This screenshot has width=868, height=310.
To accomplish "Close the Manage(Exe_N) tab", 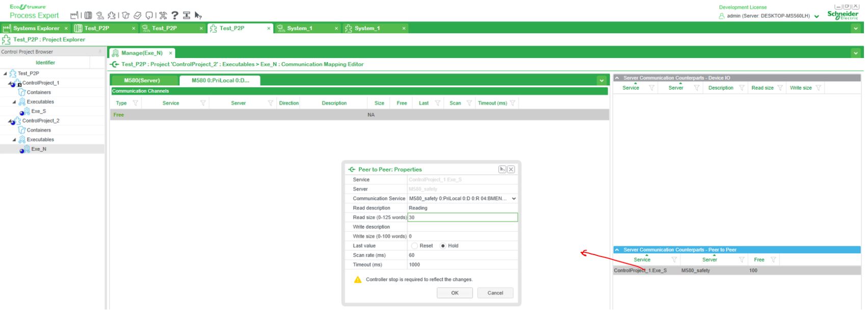I will click(x=170, y=53).
